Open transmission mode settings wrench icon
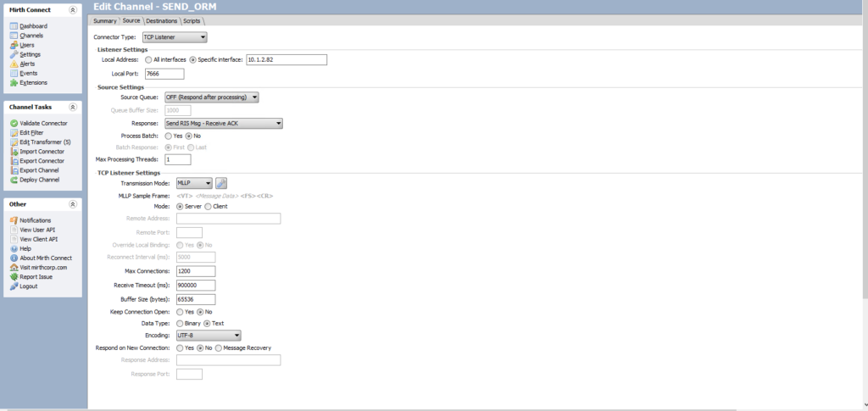The image size is (868, 411). click(x=221, y=183)
